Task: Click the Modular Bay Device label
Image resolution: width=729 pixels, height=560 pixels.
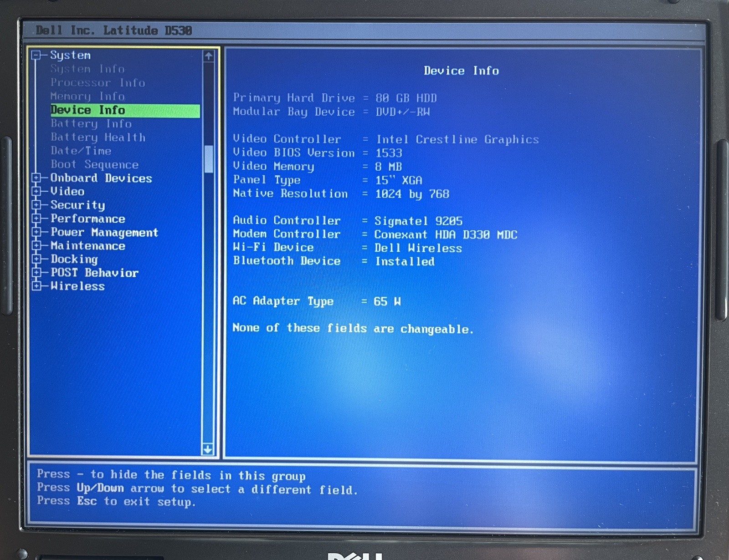Action: 294,112
